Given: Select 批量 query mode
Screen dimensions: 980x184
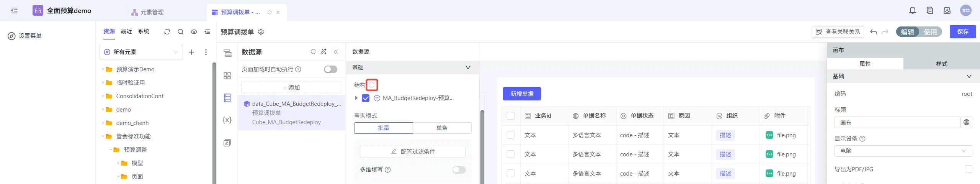Looking at the screenshot, I should pos(384,128).
